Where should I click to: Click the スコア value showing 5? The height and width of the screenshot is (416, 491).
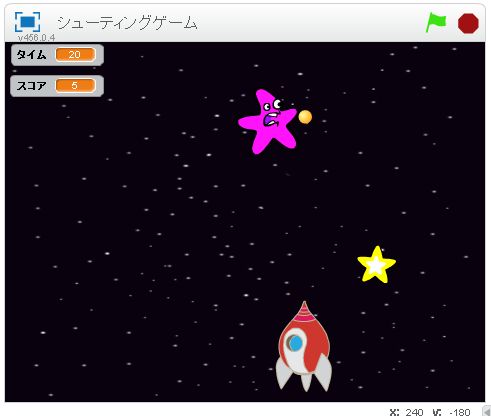75,86
